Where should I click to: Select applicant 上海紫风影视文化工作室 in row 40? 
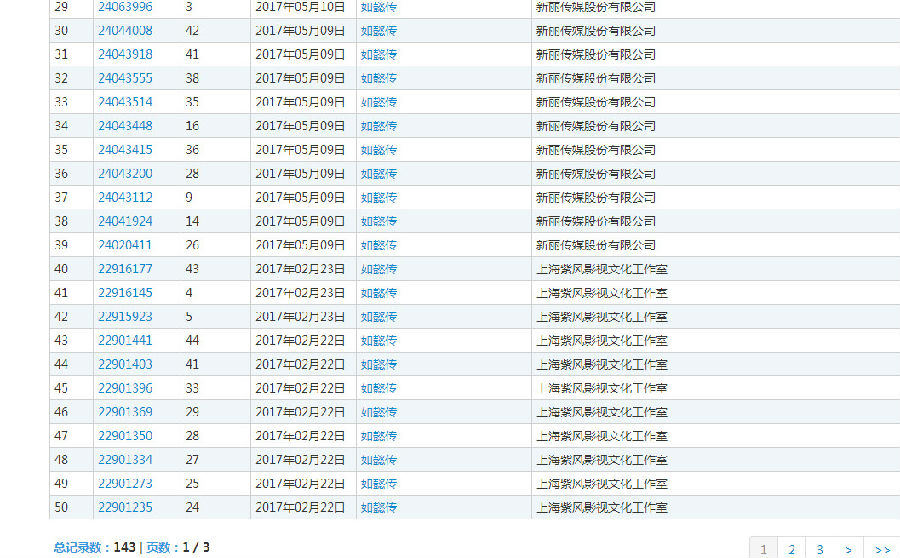coord(602,269)
